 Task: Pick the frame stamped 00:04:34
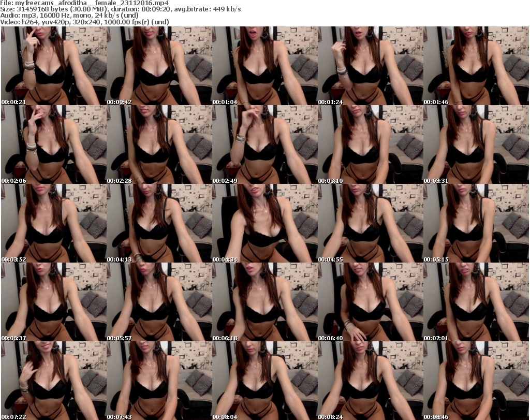pos(265,223)
